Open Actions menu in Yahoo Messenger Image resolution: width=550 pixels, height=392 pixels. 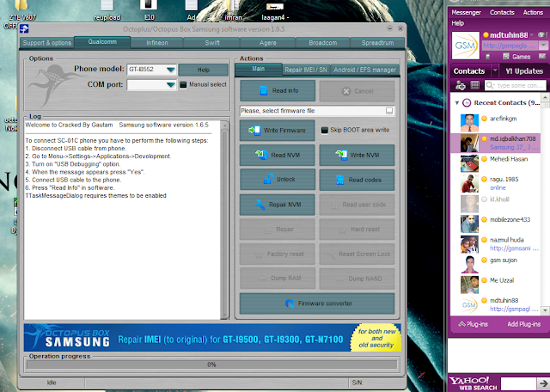click(x=533, y=12)
